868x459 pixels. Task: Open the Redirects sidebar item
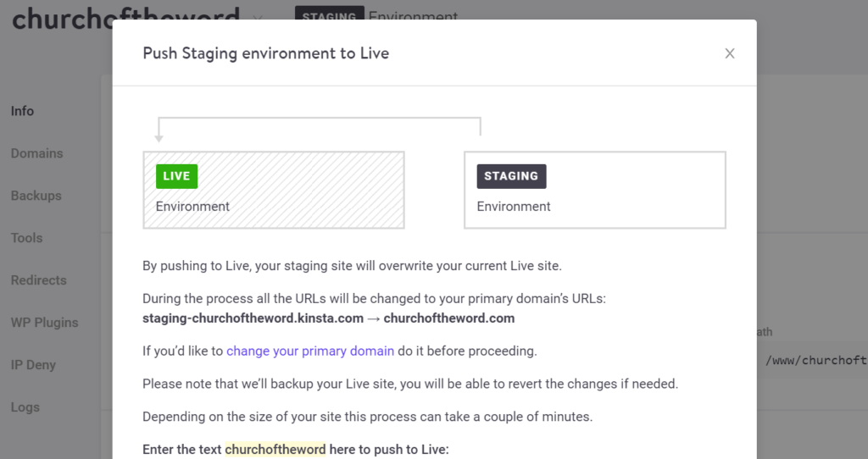coord(38,280)
